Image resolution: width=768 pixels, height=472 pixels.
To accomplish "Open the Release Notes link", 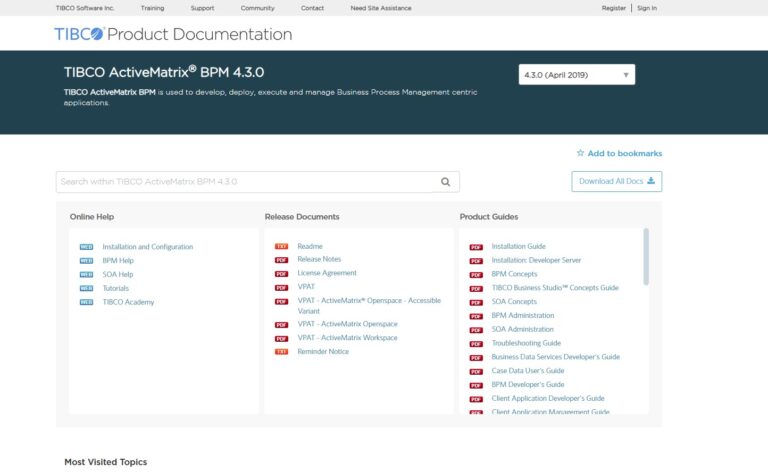I will tap(319, 259).
